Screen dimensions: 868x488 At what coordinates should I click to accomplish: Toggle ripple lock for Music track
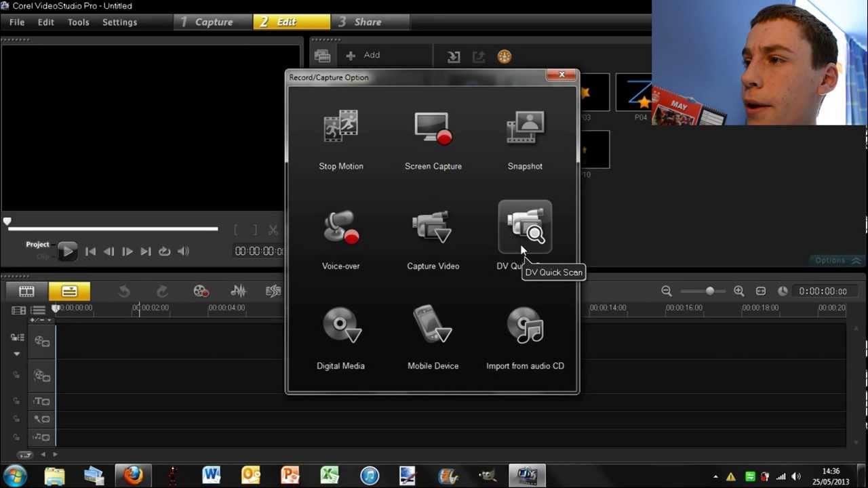pyautogui.click(x=16, y=437)
